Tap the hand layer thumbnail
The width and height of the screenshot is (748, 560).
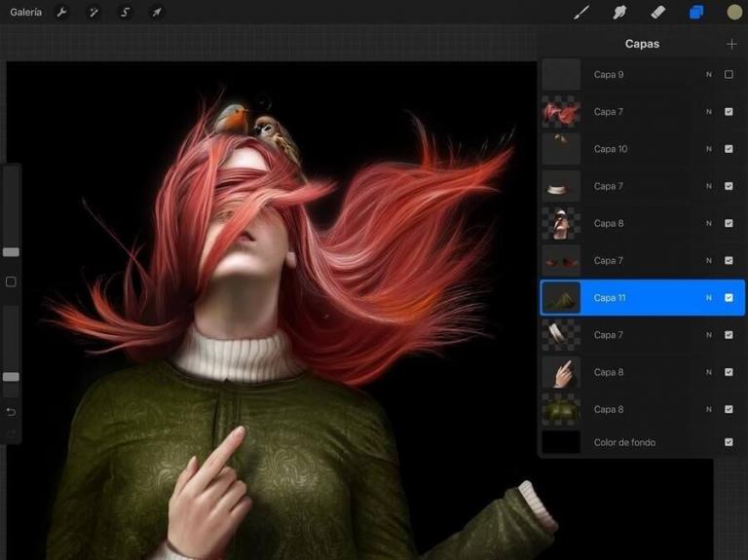[561, 372]
